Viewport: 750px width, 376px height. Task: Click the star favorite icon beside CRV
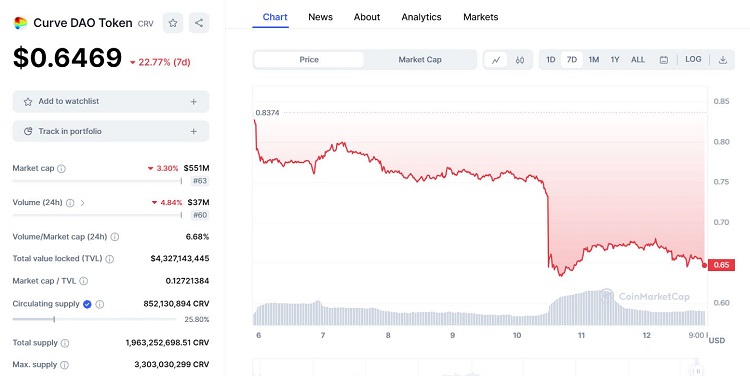tap(173, 22)
